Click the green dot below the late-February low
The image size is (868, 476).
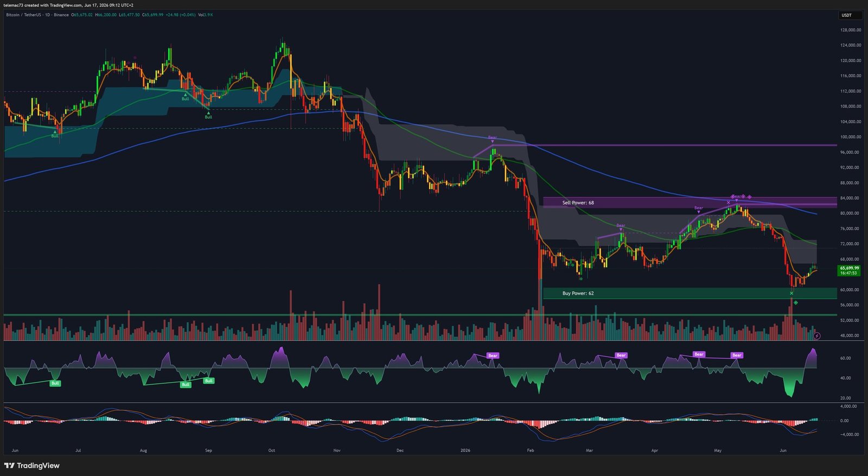[581, 279]
